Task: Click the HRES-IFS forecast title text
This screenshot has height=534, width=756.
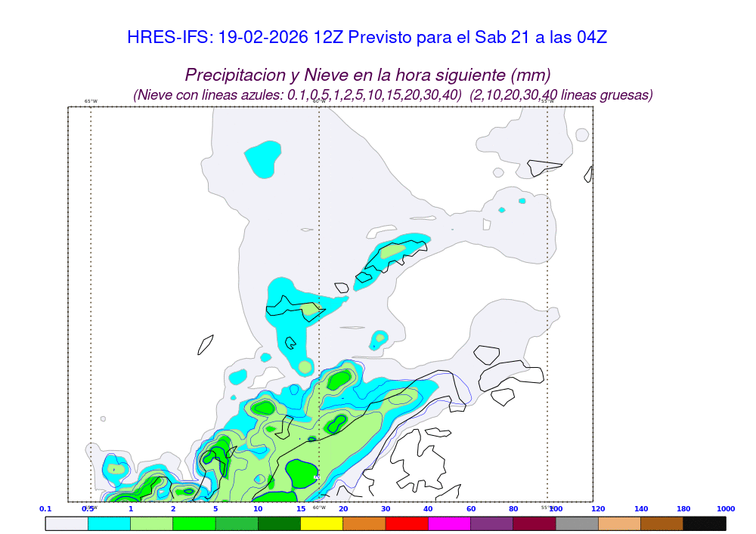Action: coord(367,37)
